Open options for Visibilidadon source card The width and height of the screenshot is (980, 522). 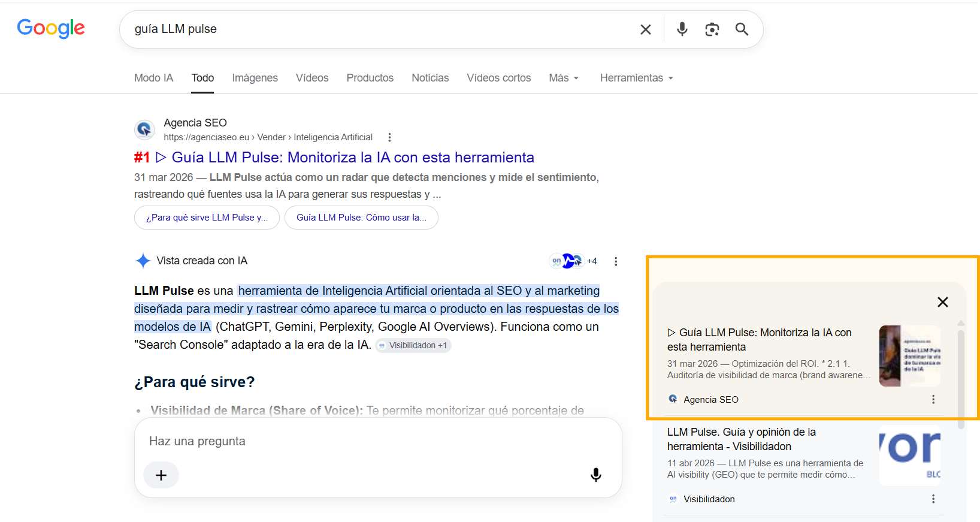tap(933, 499)
